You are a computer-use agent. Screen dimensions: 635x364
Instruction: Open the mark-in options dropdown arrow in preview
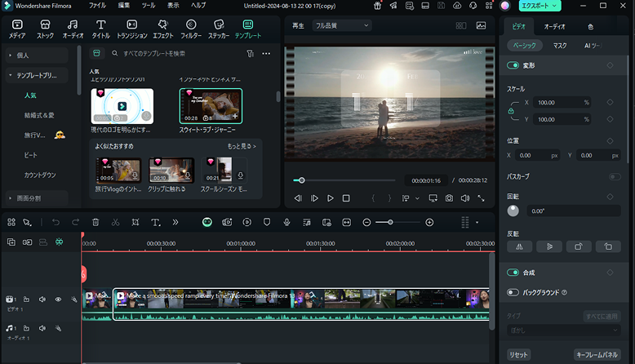pyautogui.click(x=417, y=198)
